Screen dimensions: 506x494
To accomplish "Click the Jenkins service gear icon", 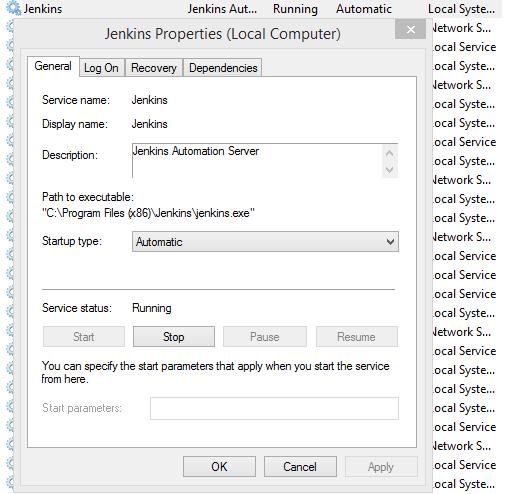I will 14,8.
